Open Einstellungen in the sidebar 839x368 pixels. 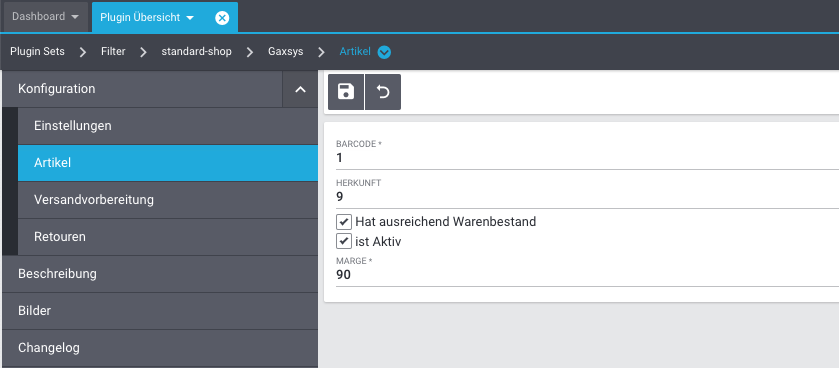(x=168, y=126)
